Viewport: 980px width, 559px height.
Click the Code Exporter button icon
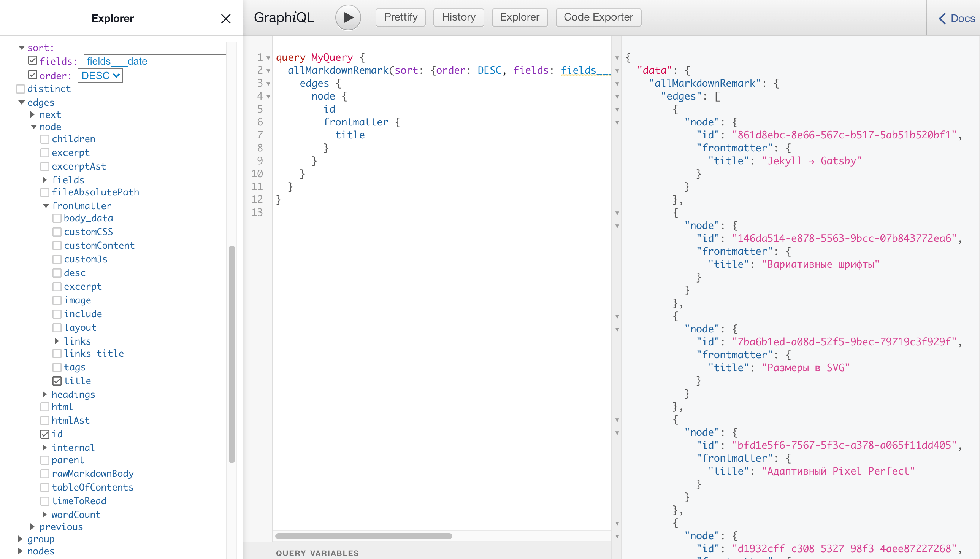coord(598,17)
